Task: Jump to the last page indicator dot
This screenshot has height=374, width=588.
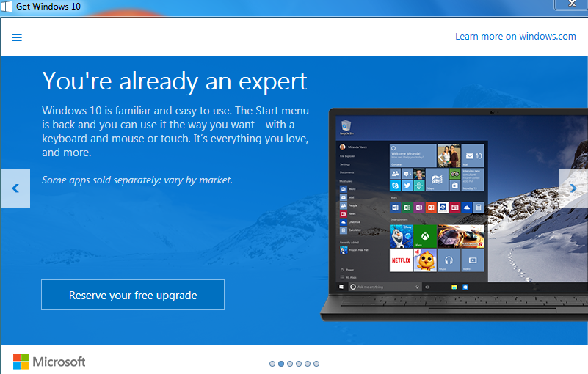Action: point(316,364)
